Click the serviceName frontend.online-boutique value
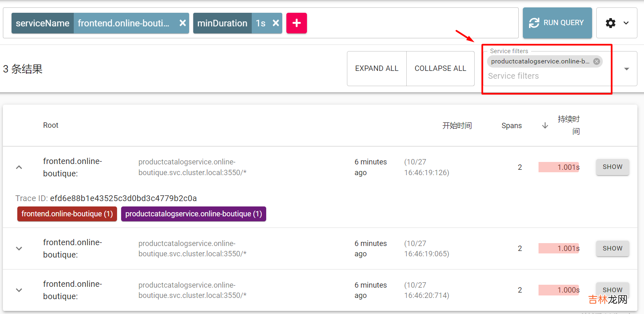The image size is (644, 314). (x=124, y=23)
